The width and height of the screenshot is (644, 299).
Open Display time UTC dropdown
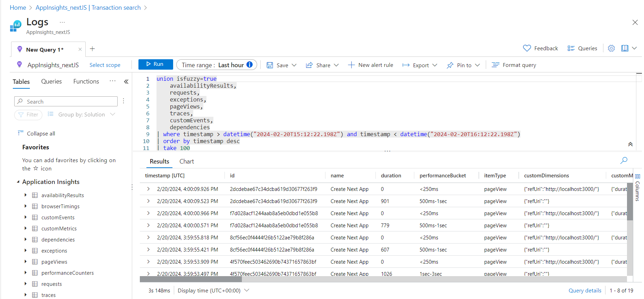click(x=213, y=290)
